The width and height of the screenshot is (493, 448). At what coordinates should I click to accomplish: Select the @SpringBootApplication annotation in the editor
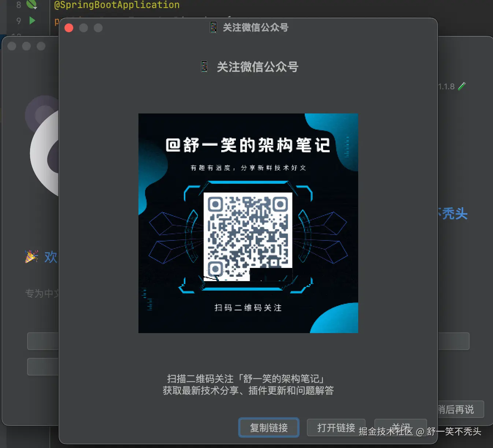pos(117,5)
